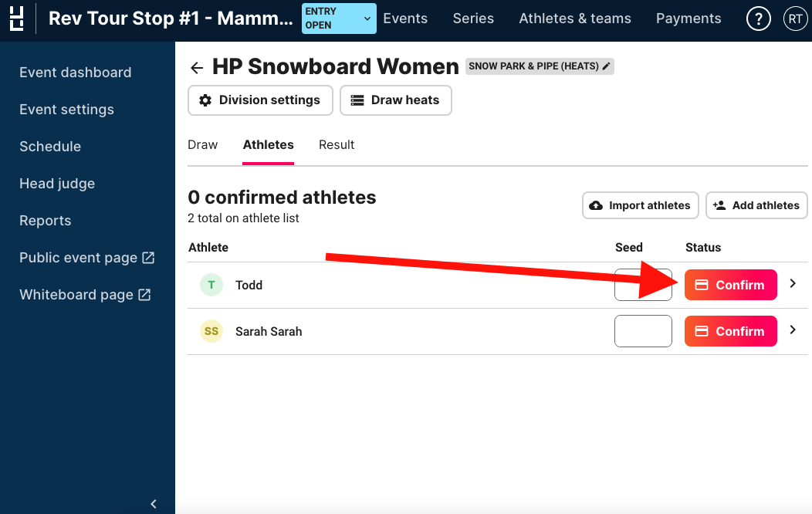The width and height of the screenshot is (812, 514).
Task: Click the back arrow beside HP Snowboard Women
Action: pyautogui.click(x=197, y=67)
